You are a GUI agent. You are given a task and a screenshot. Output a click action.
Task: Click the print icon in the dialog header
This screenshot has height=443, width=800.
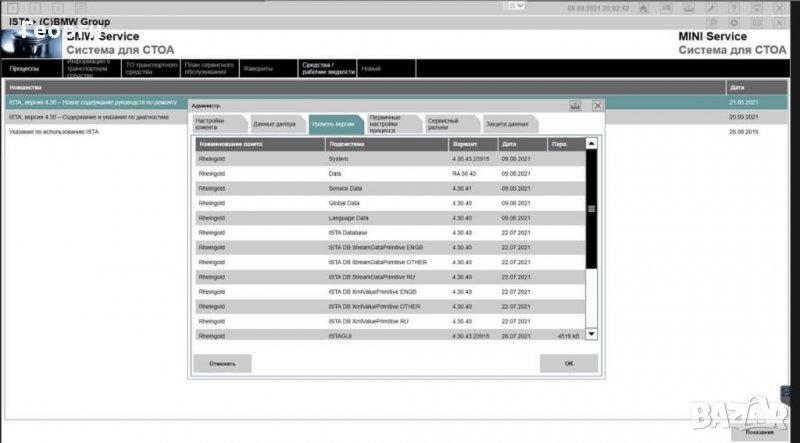pos(575,104)
